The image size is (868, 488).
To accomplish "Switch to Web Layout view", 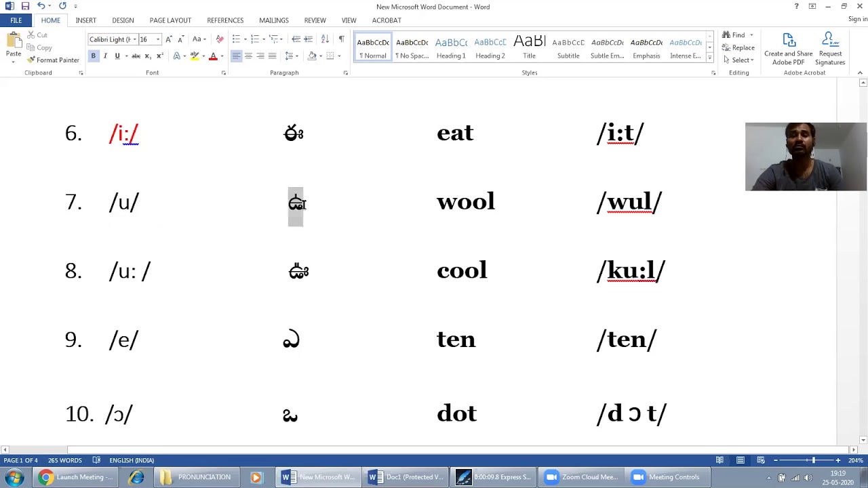I will pyautogui.click(x=761, y=460).
